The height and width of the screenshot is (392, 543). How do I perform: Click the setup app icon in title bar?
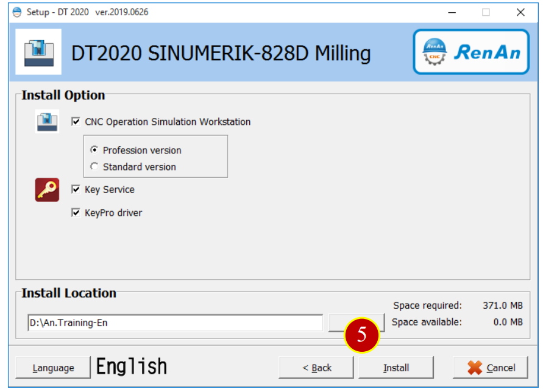pyautogui.click(x=16, y=12)
